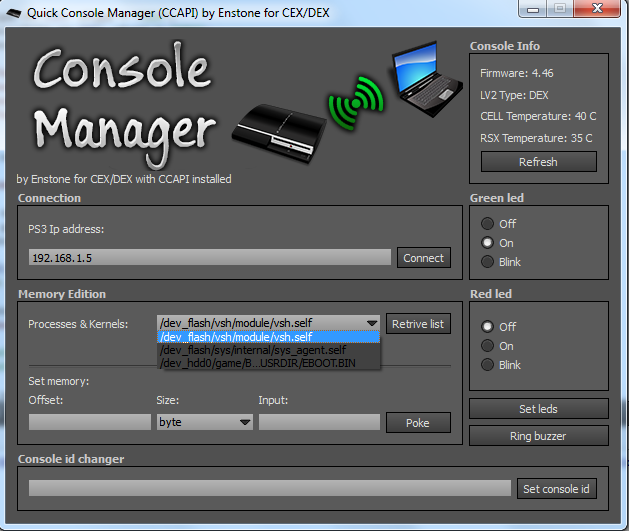The image size is (629, 531).
Task: Click the PS3 app icon in title bar
Action: pyautogui.click(x=14, y=13)
